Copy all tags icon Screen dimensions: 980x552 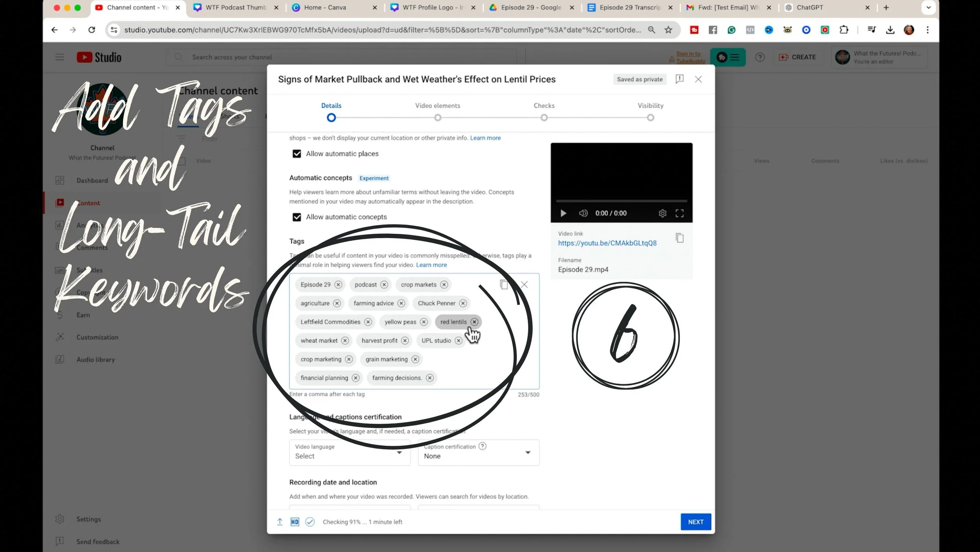[504, 284]
